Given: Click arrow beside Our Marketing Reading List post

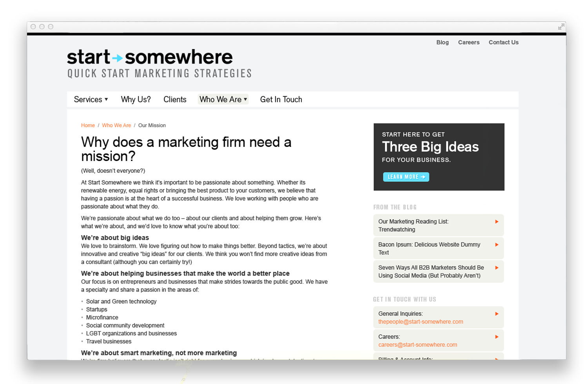Looking at the screenshot, I should tap(497, 222).
